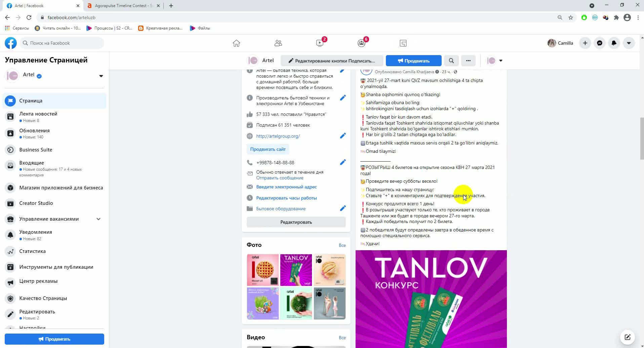Click the Facebook logo
Viewport: 644px width, 348px height.
point(11,43)
